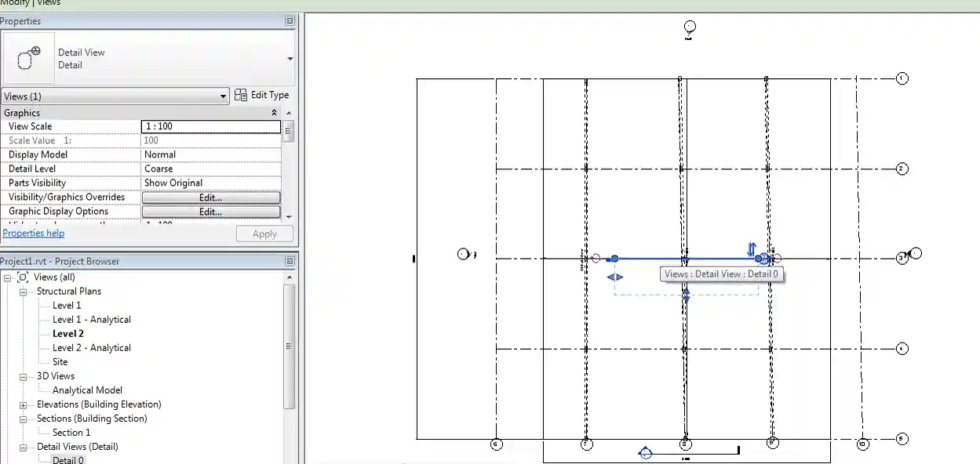This screenshot has width=980, height=464.
Task: Open the type selector dropdown arrow
Action: pyautogui.click(x=290, y=59)
